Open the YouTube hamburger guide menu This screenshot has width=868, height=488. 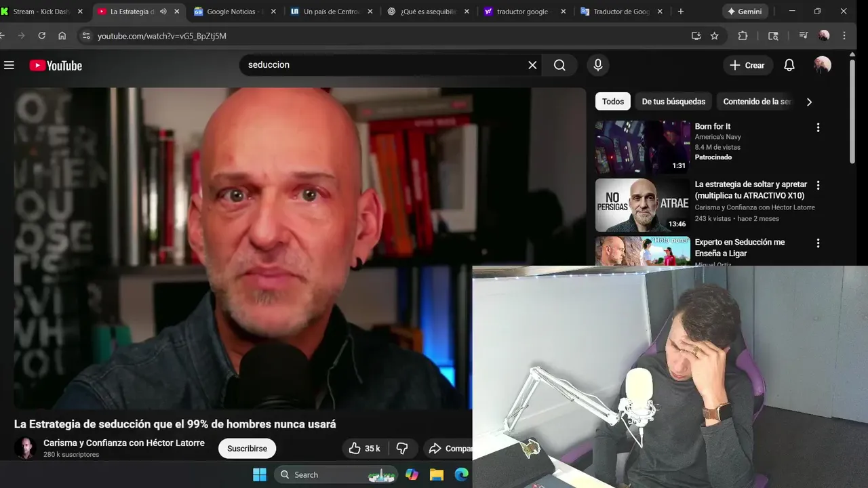9,65
